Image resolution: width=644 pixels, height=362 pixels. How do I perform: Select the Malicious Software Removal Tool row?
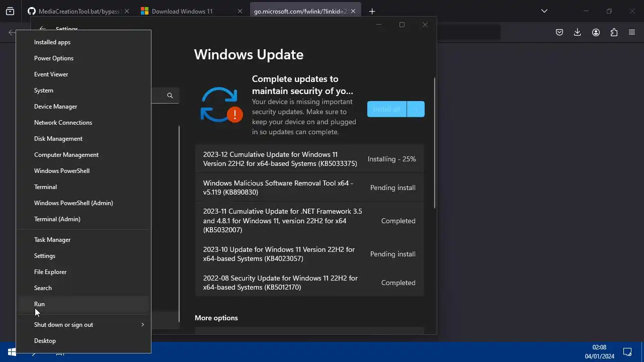tap(309, 188)
